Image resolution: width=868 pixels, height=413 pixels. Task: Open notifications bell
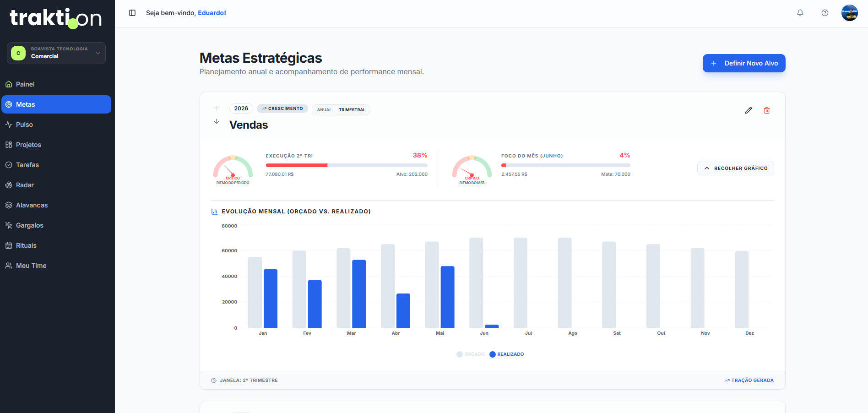pos(800,13)
